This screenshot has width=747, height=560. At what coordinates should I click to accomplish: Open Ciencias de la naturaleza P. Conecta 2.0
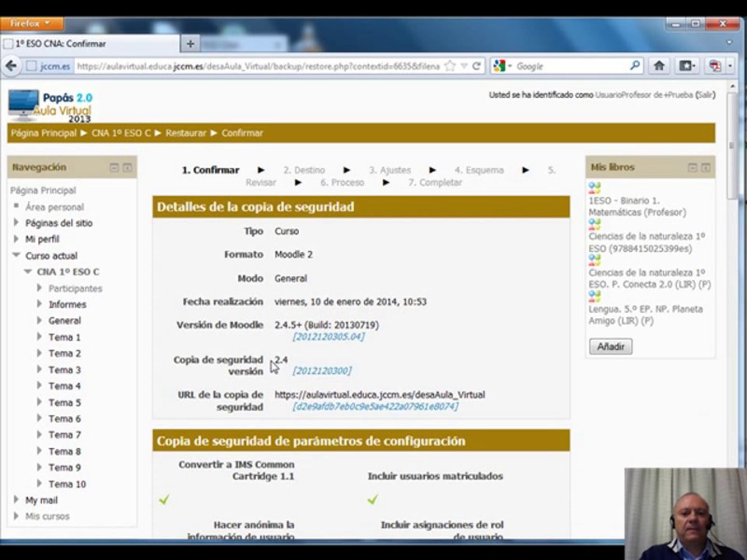[x=650, y=278]
